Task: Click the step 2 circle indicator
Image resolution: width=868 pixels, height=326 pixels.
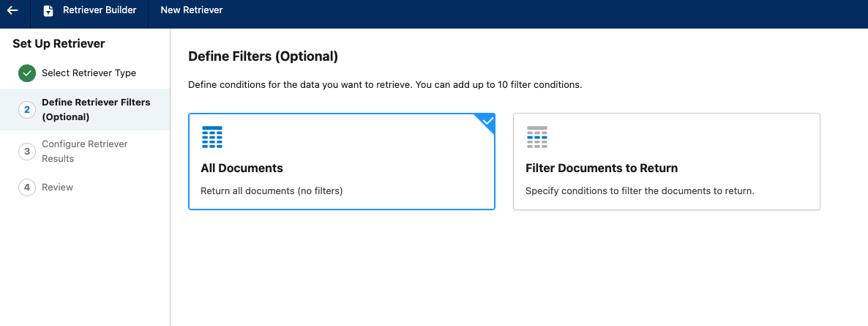Action: pos(27,109)
